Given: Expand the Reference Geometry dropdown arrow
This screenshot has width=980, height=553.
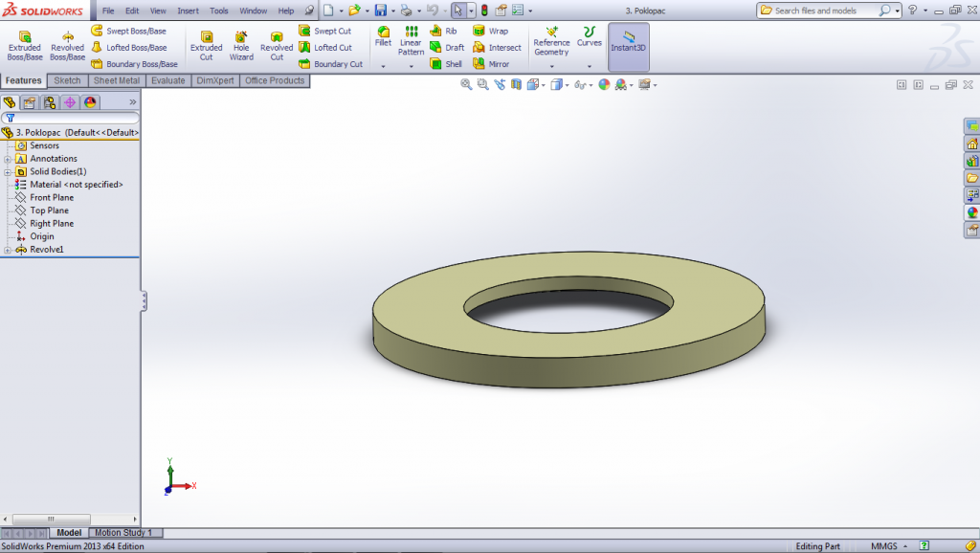Looking at the screenshot, I should pyautogui.click(x=552, y=66).
